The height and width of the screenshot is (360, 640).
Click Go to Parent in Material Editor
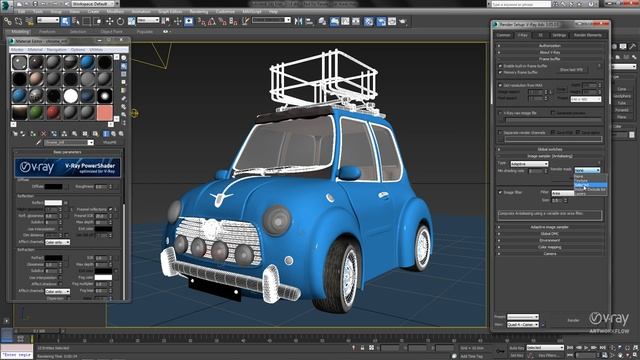[113, 133]
